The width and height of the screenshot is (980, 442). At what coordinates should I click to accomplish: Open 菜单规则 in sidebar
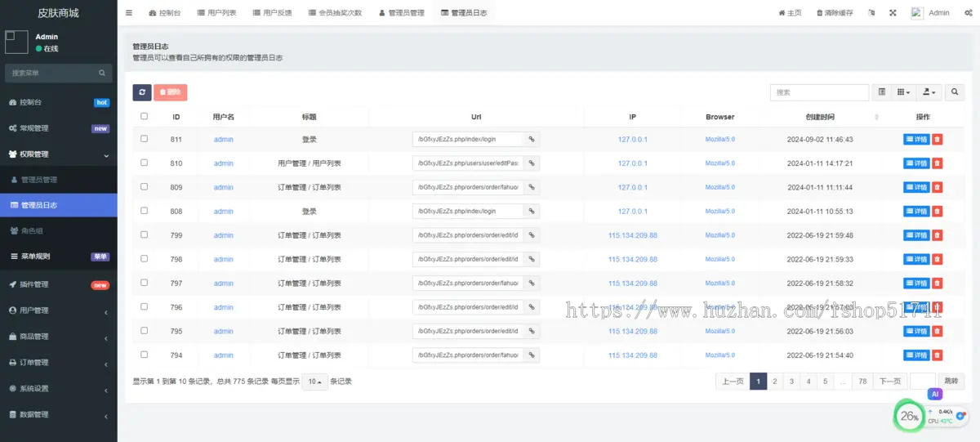(x=59, y=256)
